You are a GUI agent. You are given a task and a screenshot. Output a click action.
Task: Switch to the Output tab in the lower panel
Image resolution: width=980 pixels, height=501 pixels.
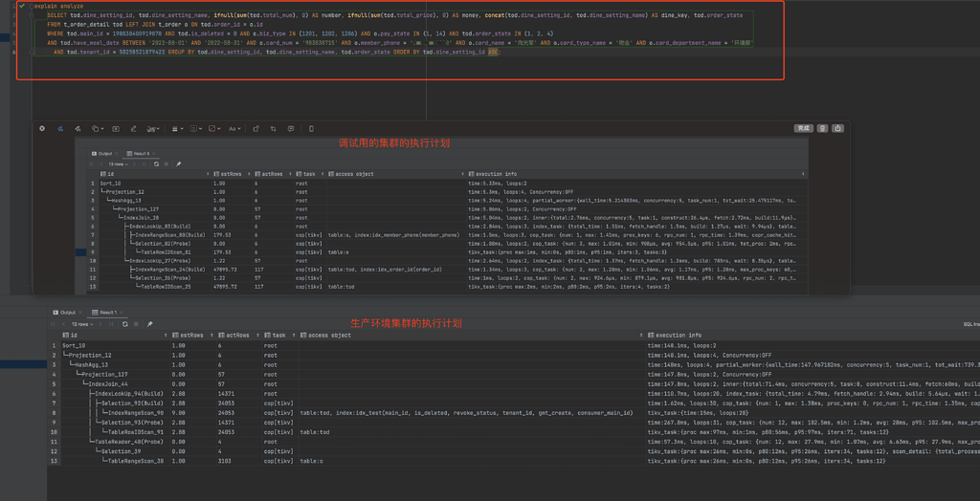point(66,312)
